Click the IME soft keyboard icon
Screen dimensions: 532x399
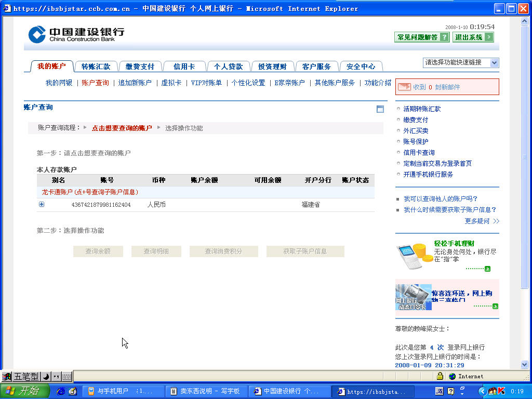point(67,377)
